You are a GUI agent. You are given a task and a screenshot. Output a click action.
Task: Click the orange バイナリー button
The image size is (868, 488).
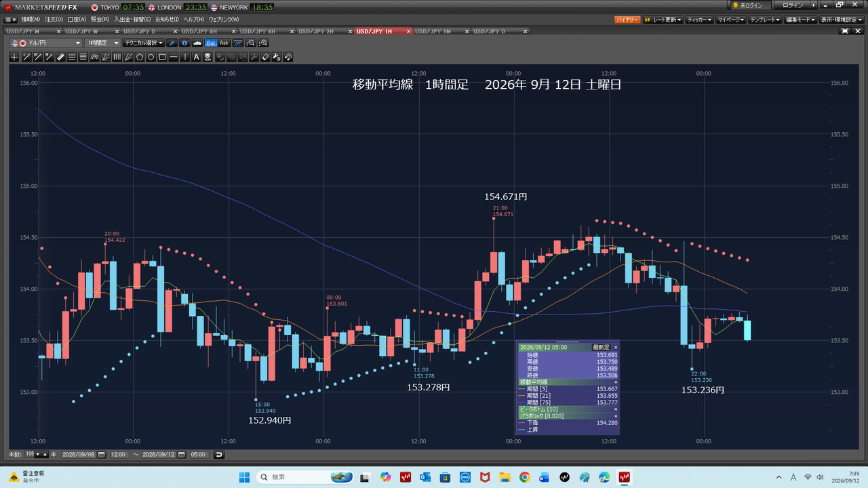pos(627,20)
